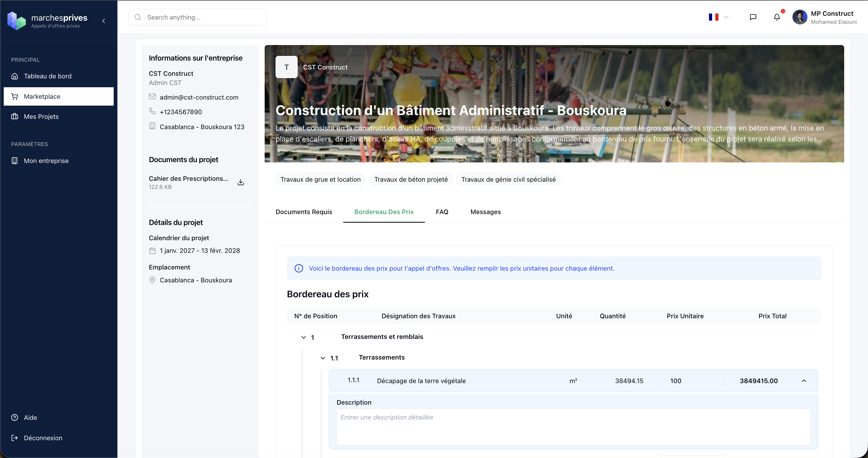The image size is (868, 458).
Task: Click the Search anything field
Action: (202, 17)
